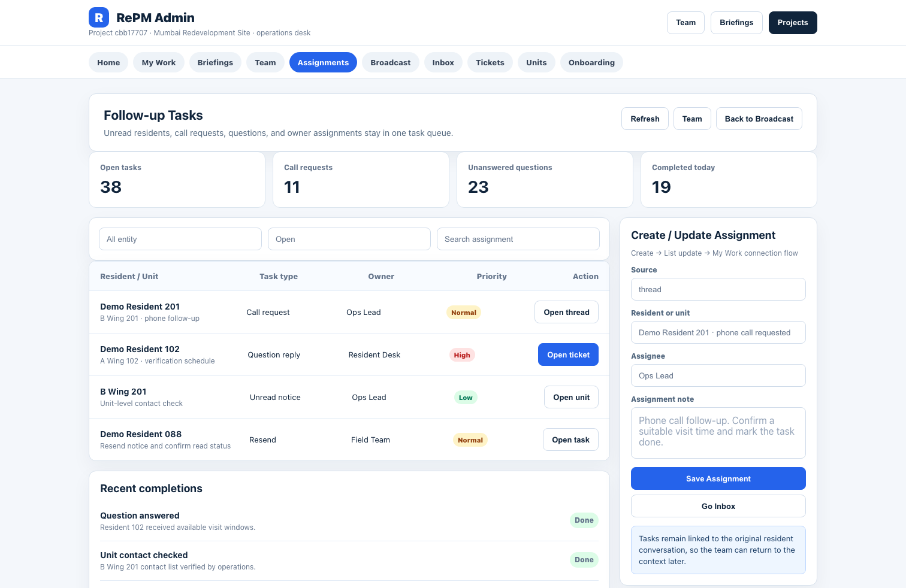Open Projects from the top header
The image size is (906, 588).
click(x=793, y=23)
